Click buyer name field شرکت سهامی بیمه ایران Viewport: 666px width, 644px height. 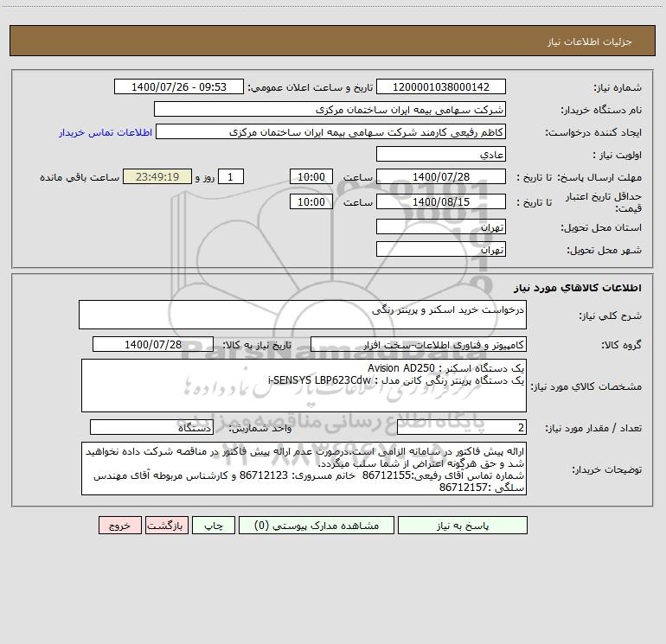330,109
